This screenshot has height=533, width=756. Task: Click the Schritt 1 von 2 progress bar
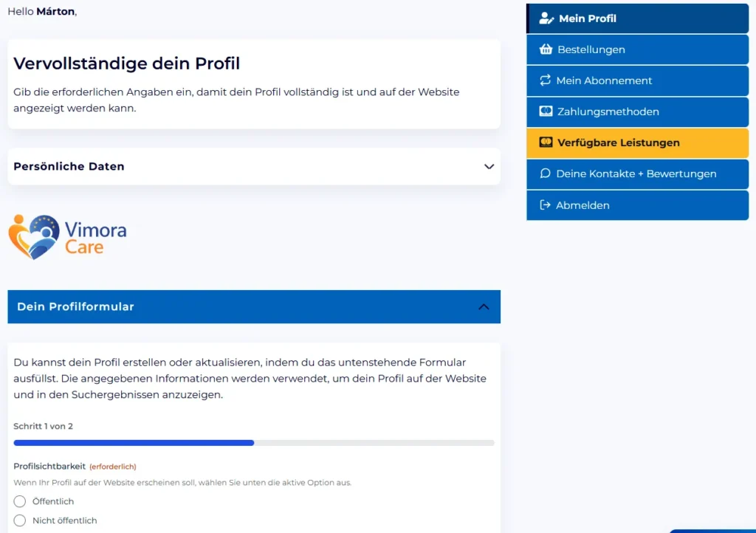click(x=254, y=442)
